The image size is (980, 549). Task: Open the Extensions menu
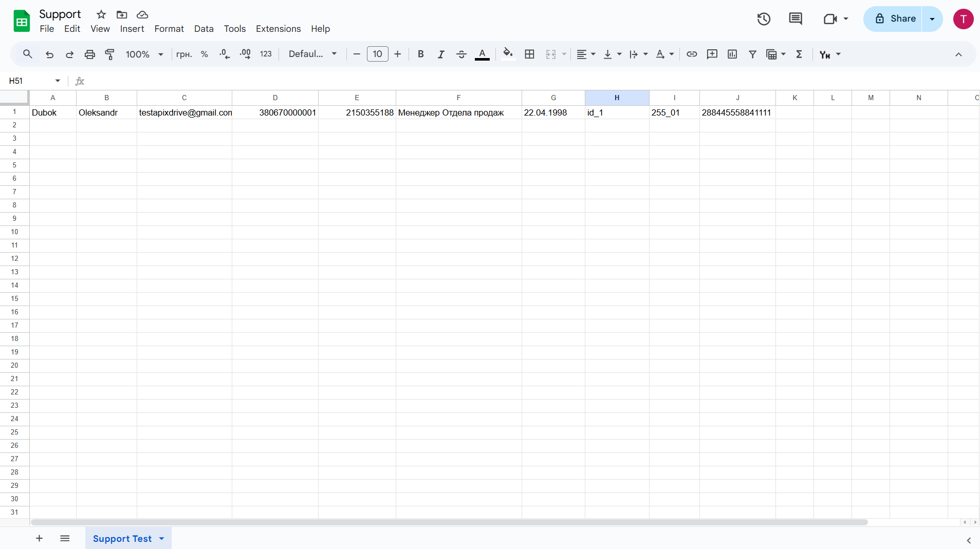pyautogui.click(x=278, y=29)
